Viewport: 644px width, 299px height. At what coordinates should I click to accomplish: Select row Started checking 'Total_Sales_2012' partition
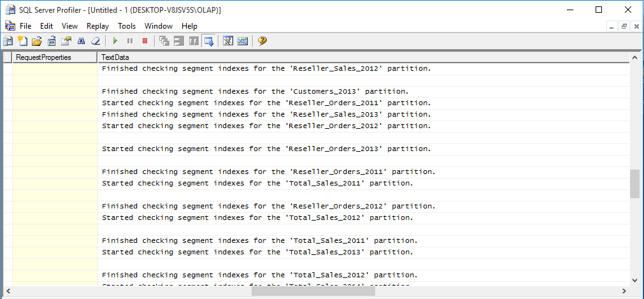coord(316,217)
